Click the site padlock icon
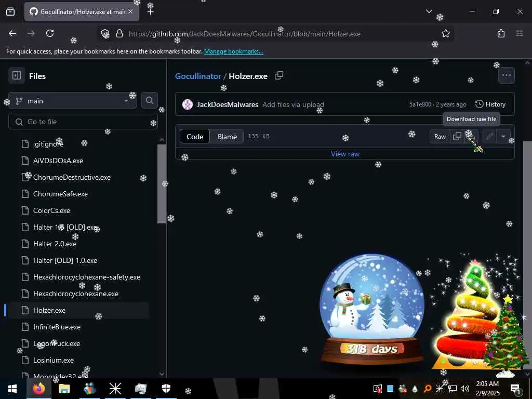This screenshot has height=399, width=532. 119,34
